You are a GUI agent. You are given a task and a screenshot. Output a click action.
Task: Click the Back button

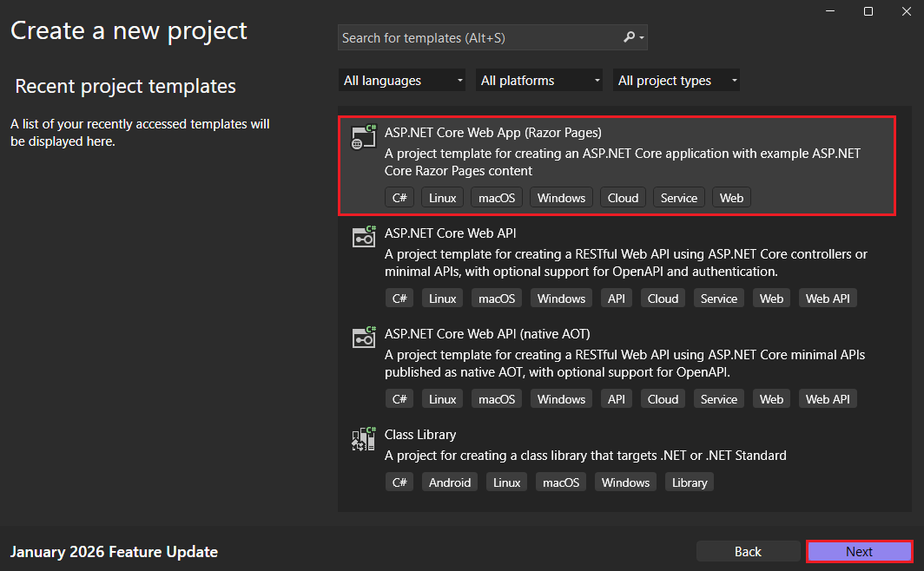point(748,550)
